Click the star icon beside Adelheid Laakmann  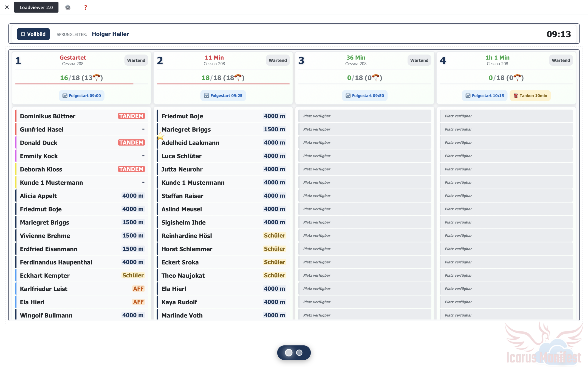pos(160,137)
